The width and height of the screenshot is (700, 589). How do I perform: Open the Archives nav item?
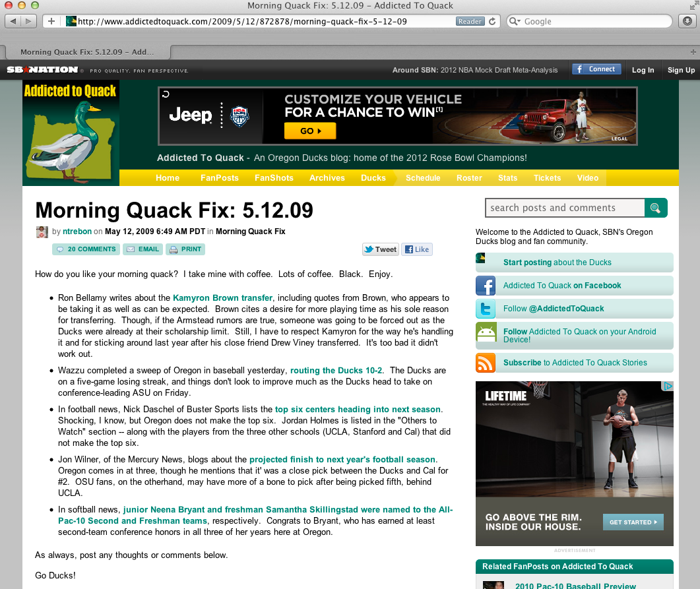pos(327,177)
